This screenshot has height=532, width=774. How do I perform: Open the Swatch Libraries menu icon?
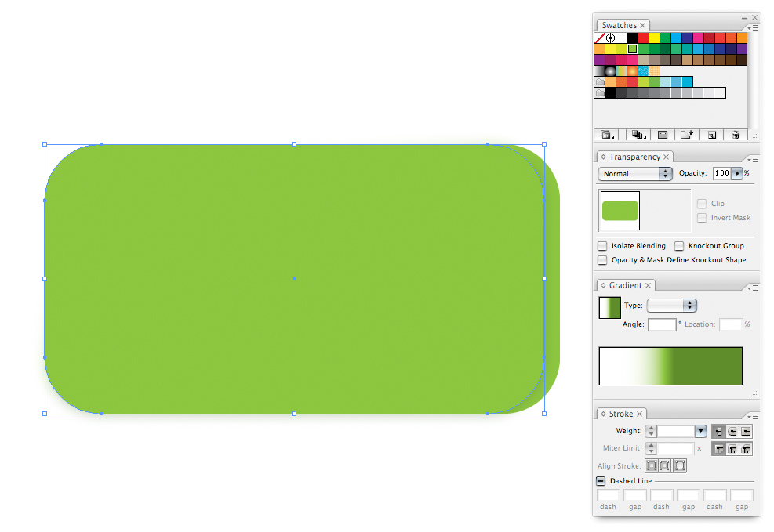(x=607, y=135)
